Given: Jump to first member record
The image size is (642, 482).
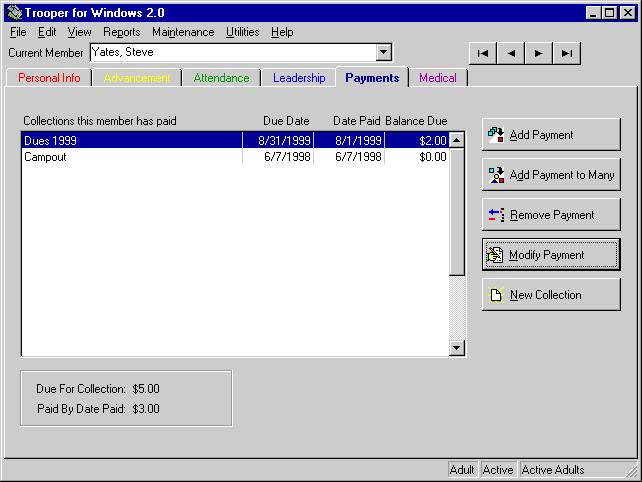Looking at the screenshot, I should [x=483, y=53].
